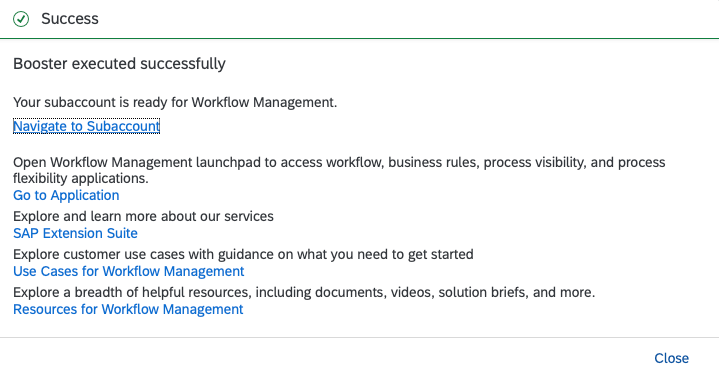This screenshot has width=719, height=375.
Task: Open Use Cases for Workflow Management
Action: tap(128, 271)
